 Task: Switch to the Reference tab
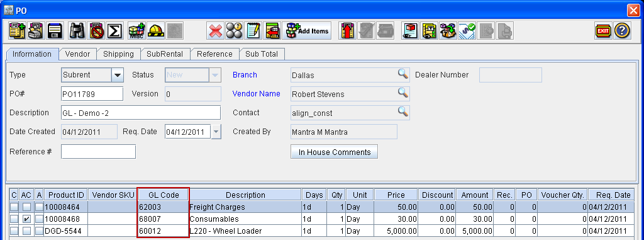[x=214, y=54]
